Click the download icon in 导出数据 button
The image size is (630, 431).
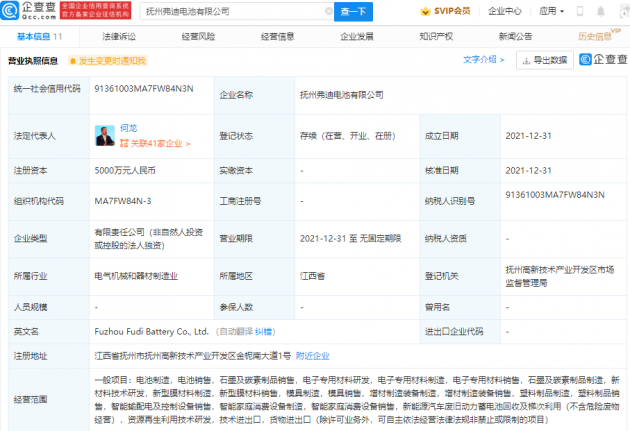coord(526,61)
